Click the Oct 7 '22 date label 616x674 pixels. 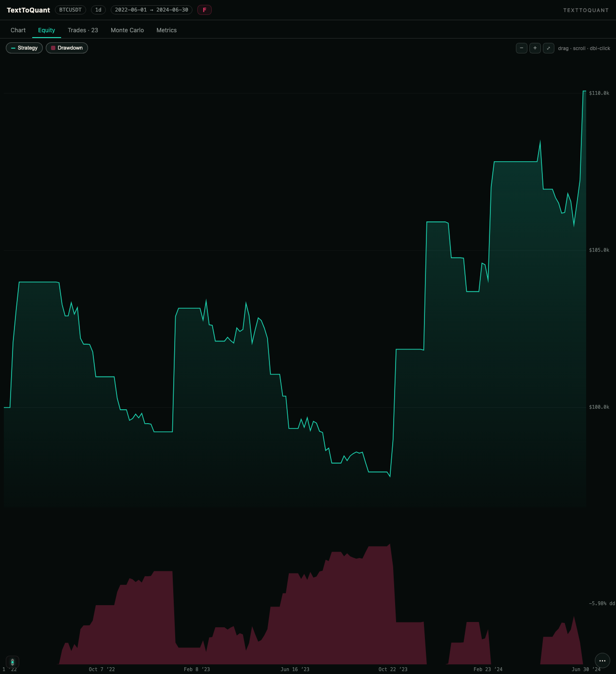coord(102,670)
